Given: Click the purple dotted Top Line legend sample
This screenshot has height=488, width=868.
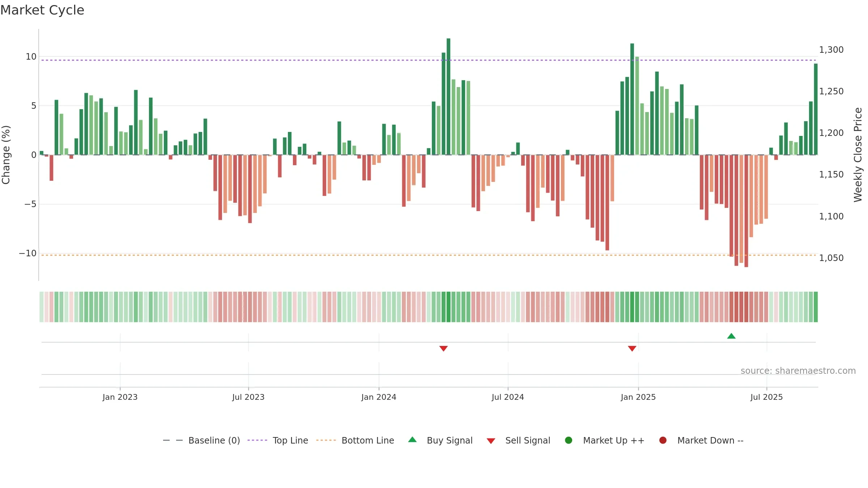Looking at the screenshot, I should coord(257,440).
